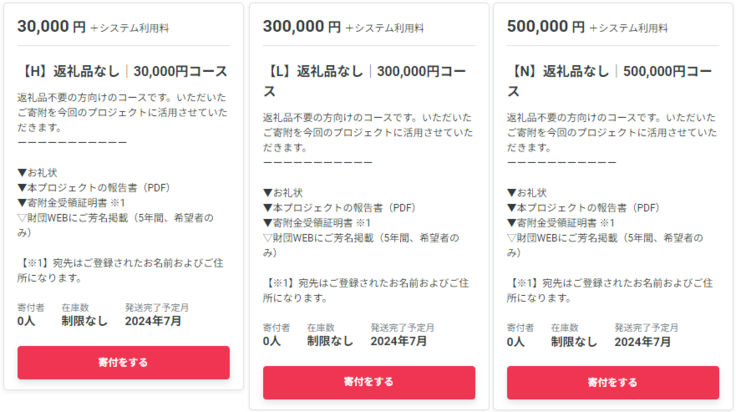Click the 0人 donor count on the 30,000 yen card
Screen dimensions: 736x412
(x=26, y=321)
